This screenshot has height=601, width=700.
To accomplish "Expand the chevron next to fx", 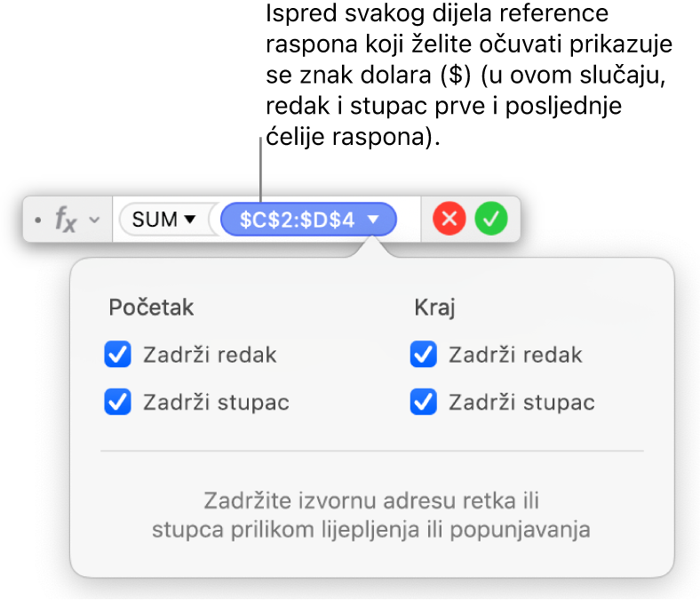I will tap(94, 220).
